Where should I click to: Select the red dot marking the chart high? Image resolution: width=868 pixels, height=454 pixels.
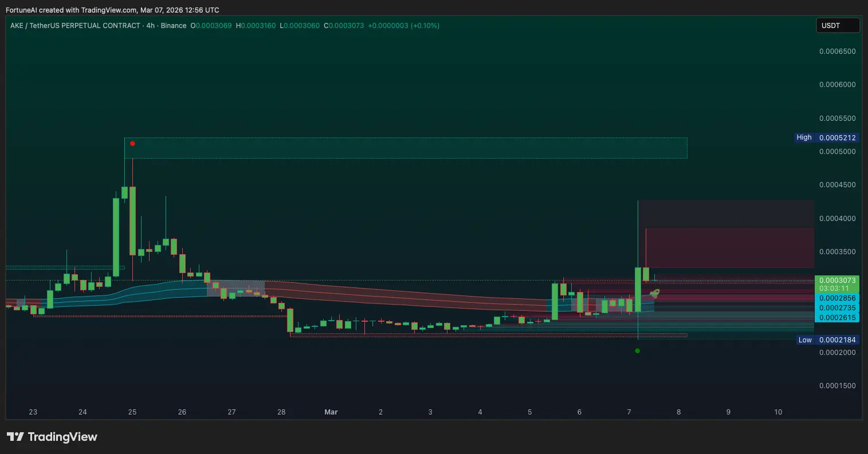(132, 144)
